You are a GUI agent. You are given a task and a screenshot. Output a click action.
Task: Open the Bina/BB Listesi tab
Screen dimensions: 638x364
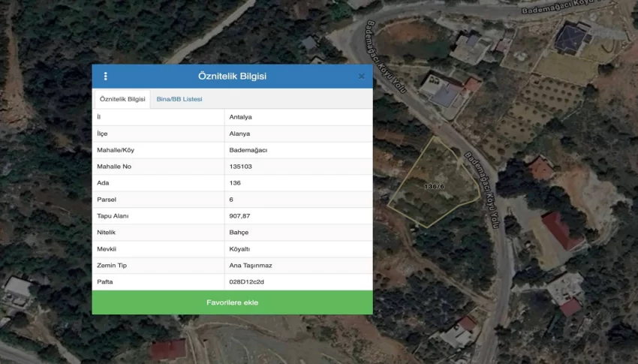point(179,99)
